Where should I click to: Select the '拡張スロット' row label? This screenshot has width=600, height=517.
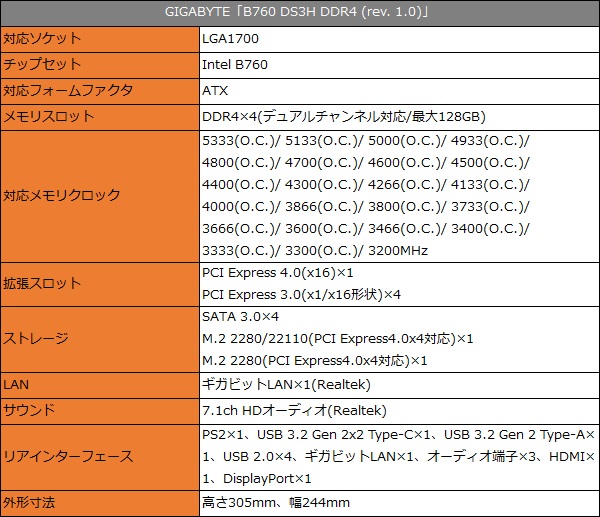(x=42, y=284)
